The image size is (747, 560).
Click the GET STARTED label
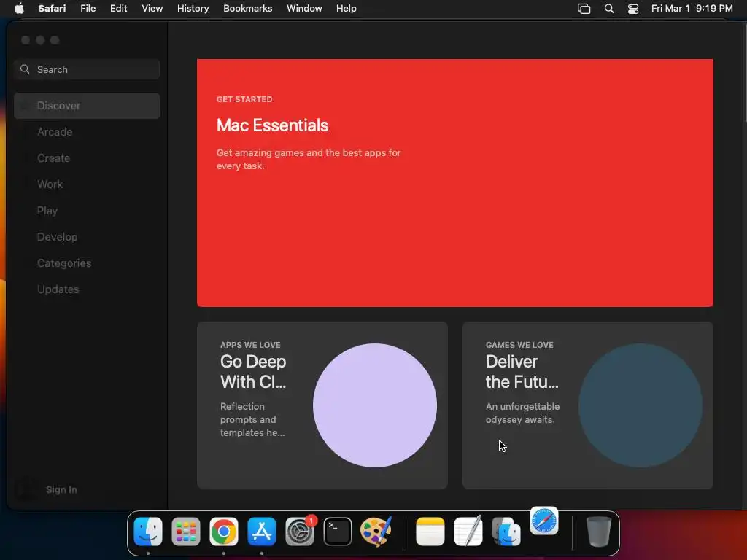244,99
